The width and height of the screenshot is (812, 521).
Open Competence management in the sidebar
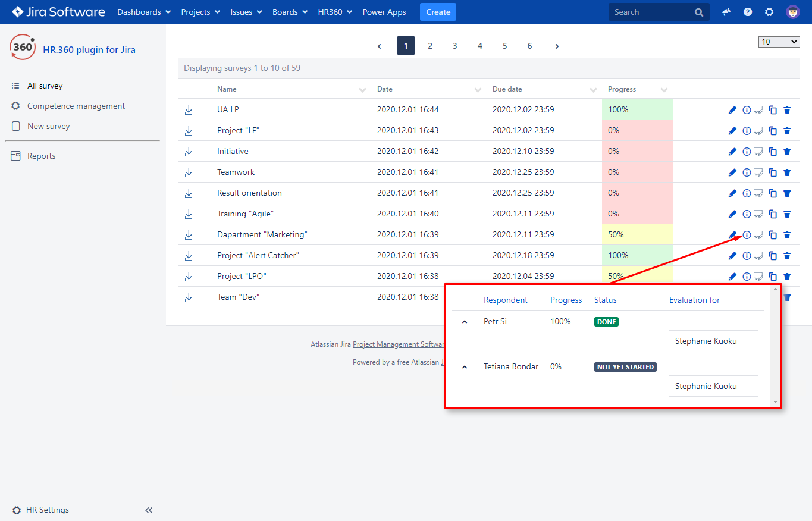pos(76,106)
